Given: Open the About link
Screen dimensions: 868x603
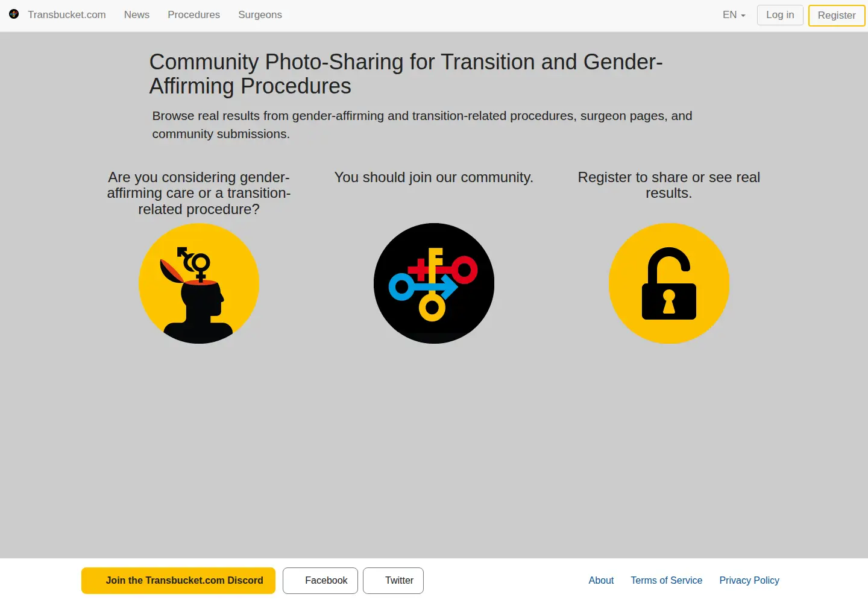Looking at the screenshot, I should point(601,581).
